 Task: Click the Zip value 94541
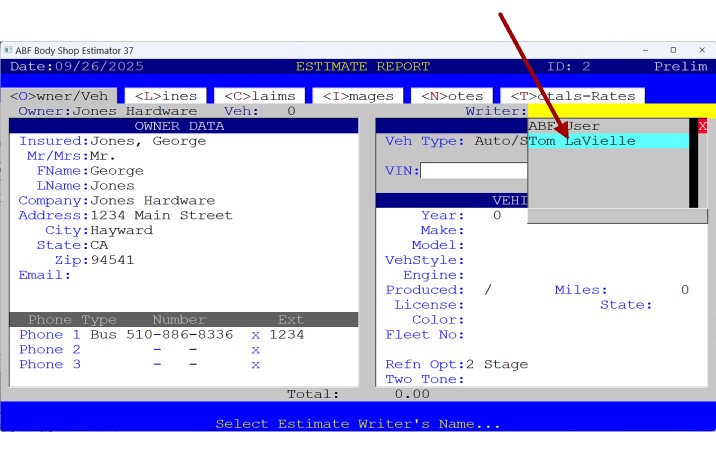(111, 260)
